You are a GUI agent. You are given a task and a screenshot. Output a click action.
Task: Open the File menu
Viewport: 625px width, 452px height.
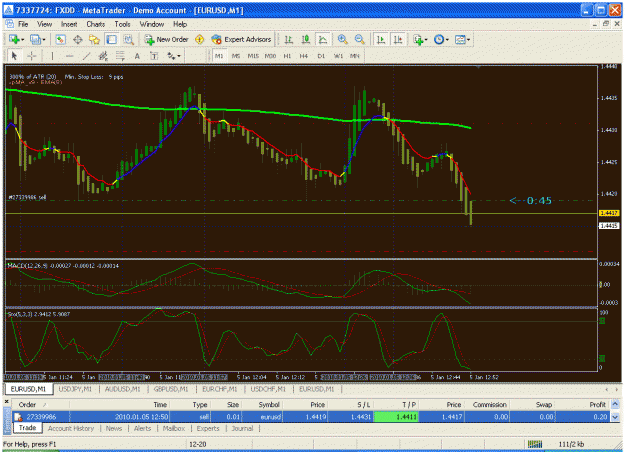pos(23,24)
